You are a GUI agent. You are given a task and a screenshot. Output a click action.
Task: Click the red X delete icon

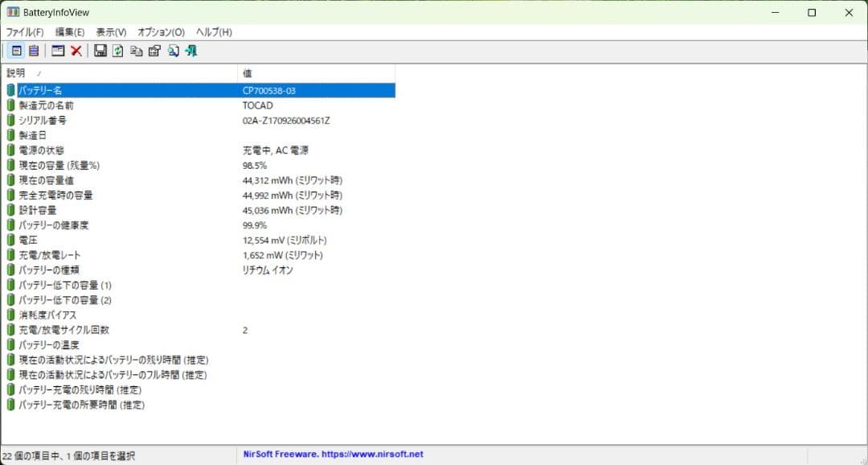(x=76, y=51)
